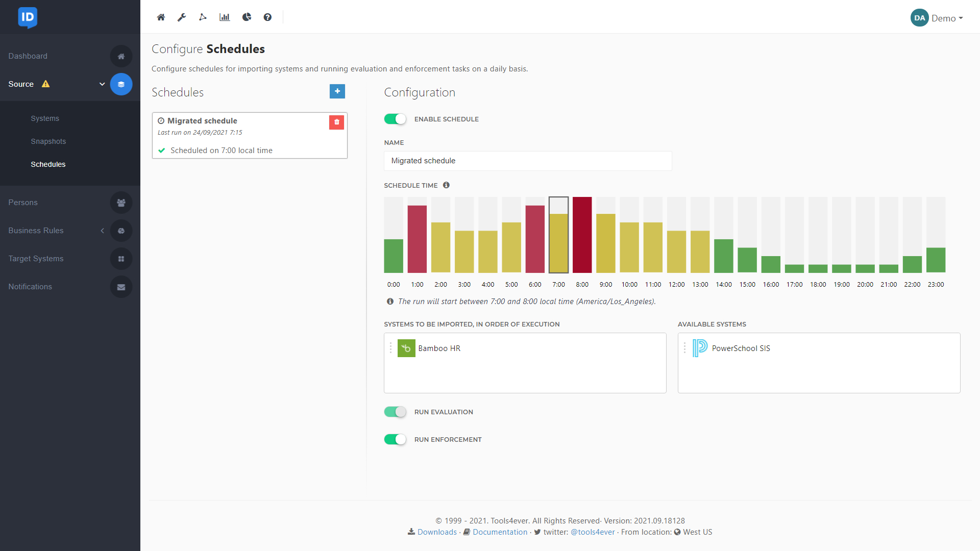Click the Schedule Time info icon
Viewport: 980px width, 551px height.
click(x=446, y=185)
